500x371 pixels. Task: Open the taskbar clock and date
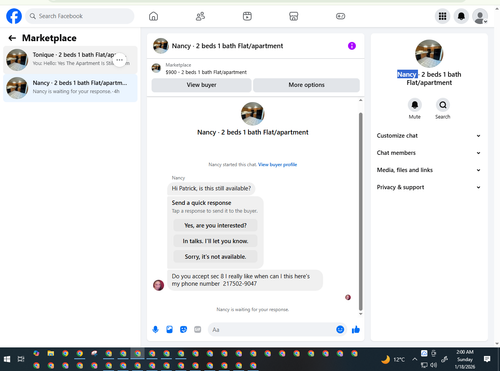click(465, 359)
